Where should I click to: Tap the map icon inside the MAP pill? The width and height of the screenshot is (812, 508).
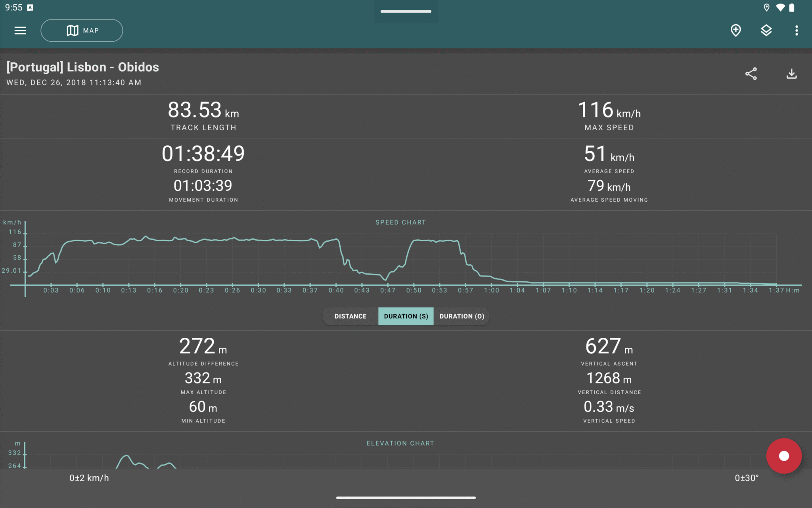72,30
